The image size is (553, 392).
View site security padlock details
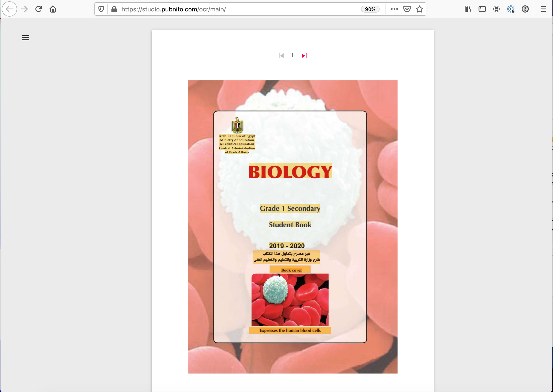114,9
